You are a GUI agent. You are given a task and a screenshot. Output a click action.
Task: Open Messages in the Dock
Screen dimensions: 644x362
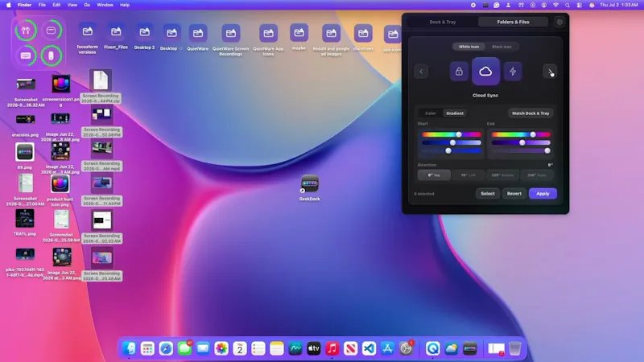[x=184, y=348]
